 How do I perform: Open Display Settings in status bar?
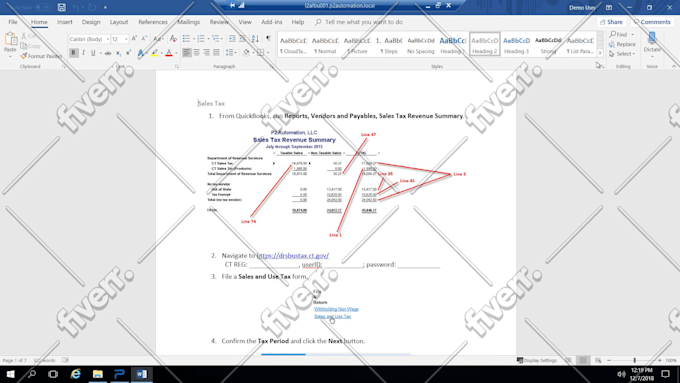pos(537,360)
